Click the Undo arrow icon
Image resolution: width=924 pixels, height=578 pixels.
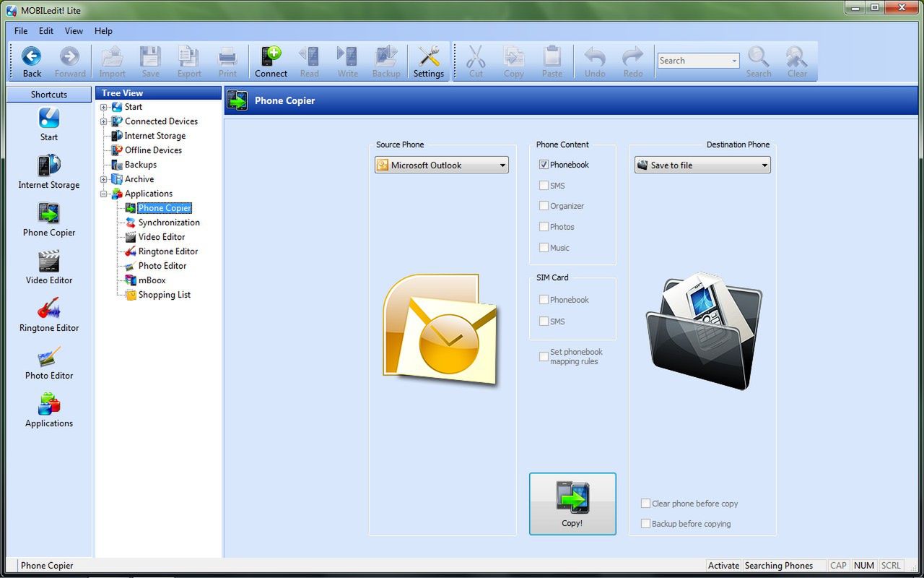coord(595,61)
